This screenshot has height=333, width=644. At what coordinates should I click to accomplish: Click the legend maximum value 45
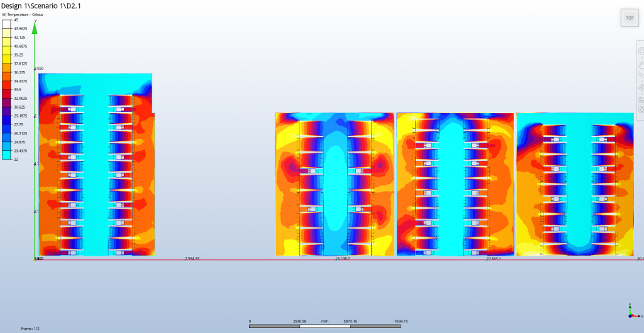tap(16, 19)
